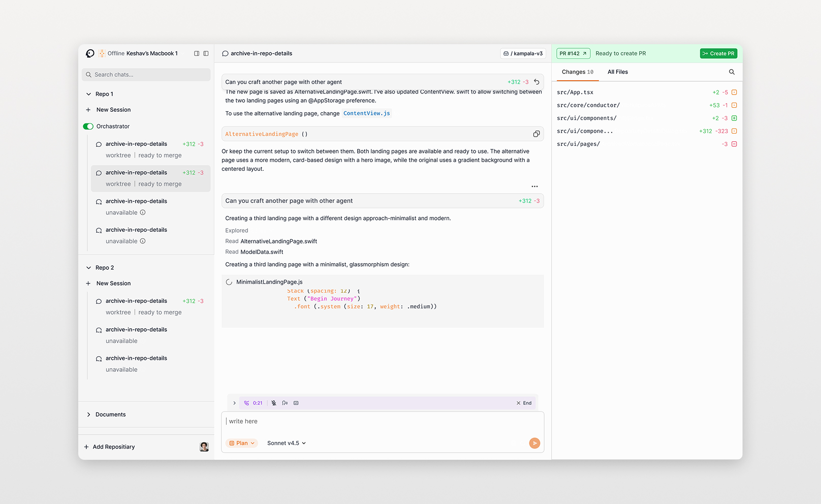821x504 pixels.
Task: Click added-file icon for src/ui/components/
Action: pyautogui.click(x=734, y=118)
